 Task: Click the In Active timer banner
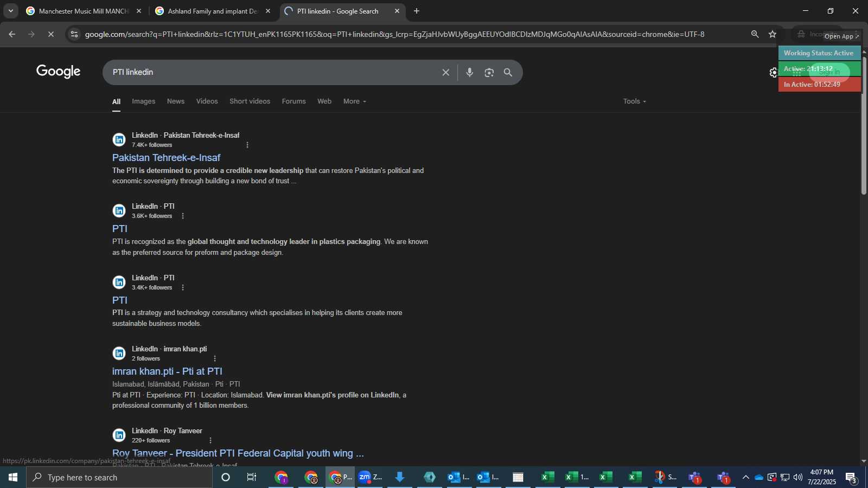click(x=819, y=85)
